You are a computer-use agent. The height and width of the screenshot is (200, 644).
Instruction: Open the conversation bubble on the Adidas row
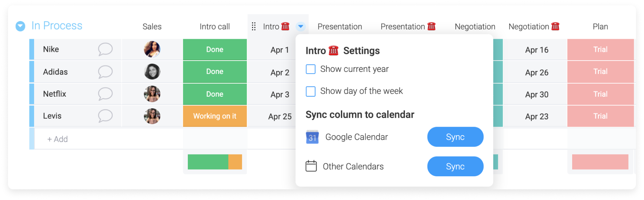point(105,72)
